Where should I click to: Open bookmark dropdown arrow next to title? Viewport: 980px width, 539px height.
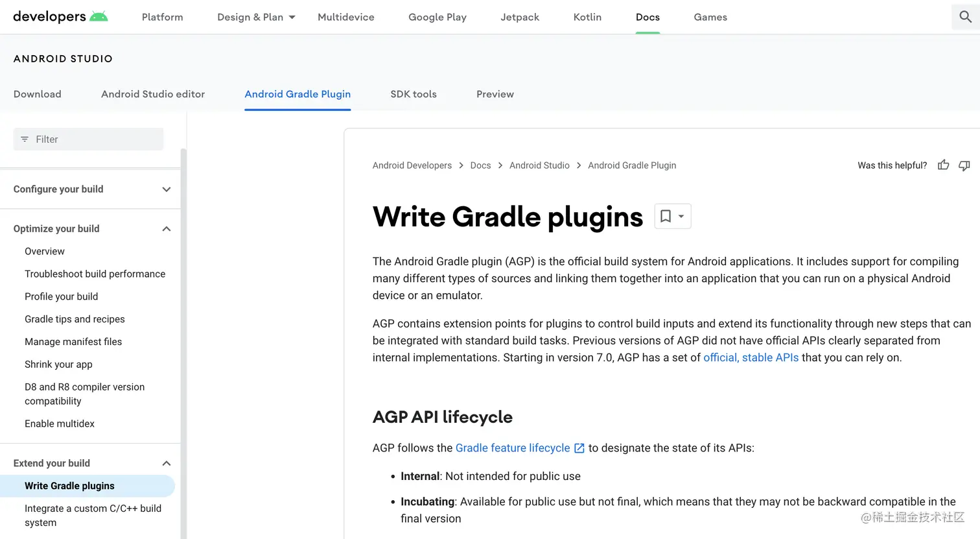click(681, 216)
